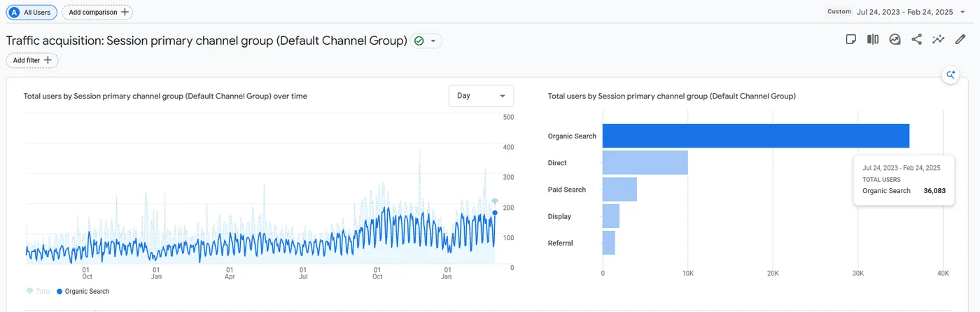Click the Referral axis label
This screenshot has width=980, height=312.
pyautogui.click(x=561, y=243)
